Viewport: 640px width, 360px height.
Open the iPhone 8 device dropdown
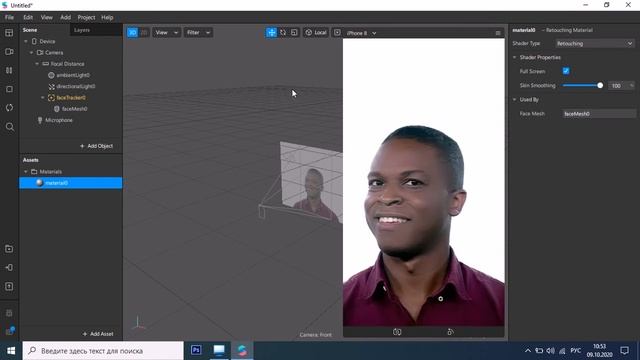pyautogui.click(x=361, y=33)
